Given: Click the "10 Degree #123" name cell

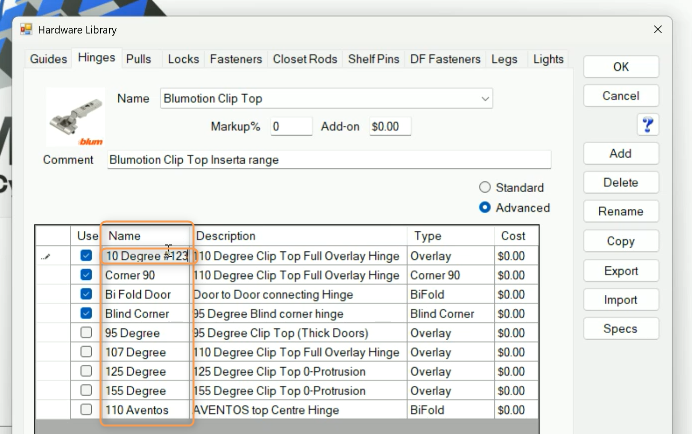Looking at the screenshot, I should [147, 256].
